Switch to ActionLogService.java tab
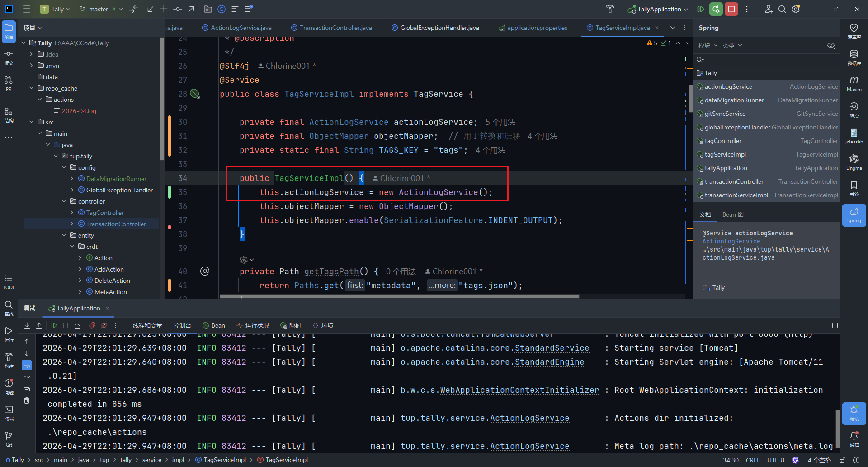868x467 pixels. click(236, 28)
